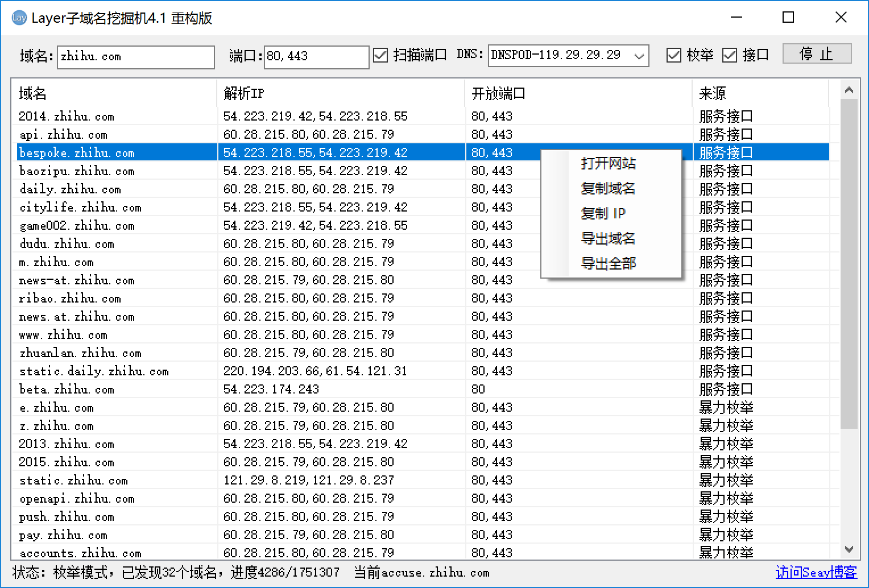Focus the port input field 80,443
Image resolution: width=869 pixels, height=588 pixels.
click(317, 57)
